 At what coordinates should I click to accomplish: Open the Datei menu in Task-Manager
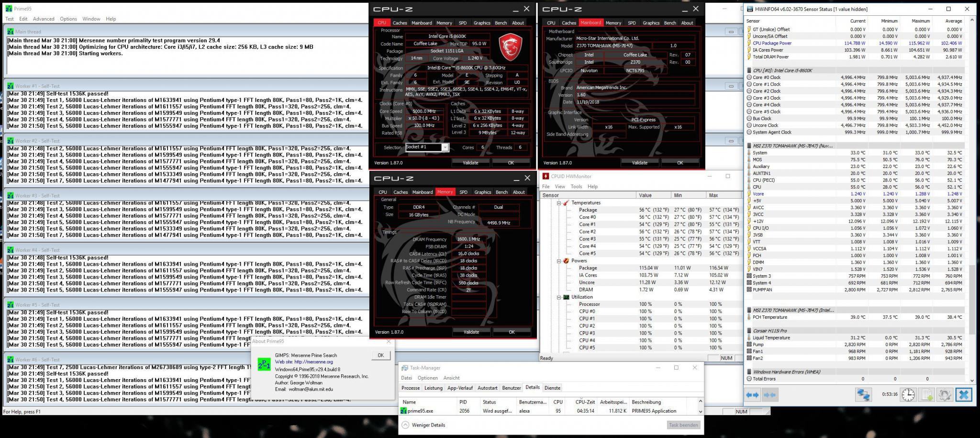pos(406,378)
